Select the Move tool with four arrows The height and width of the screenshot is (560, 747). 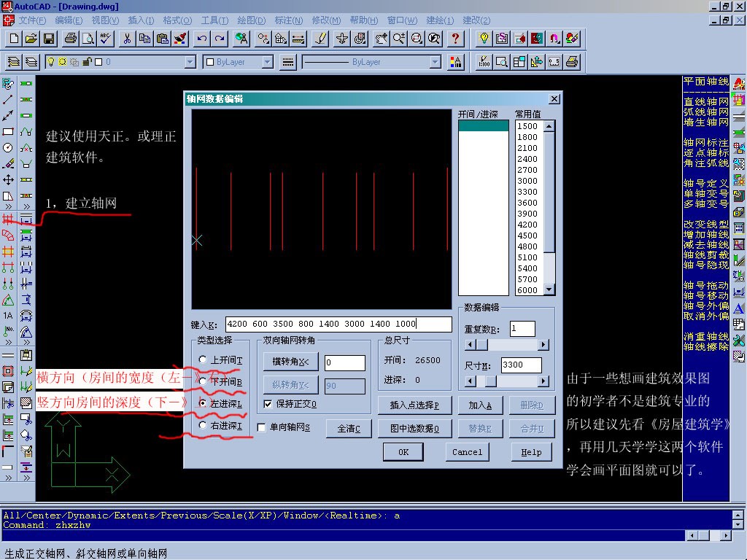tap(8, 179)
